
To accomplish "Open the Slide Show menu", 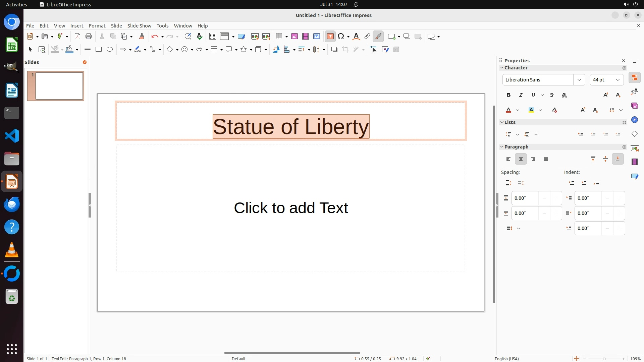I will 139,26.
